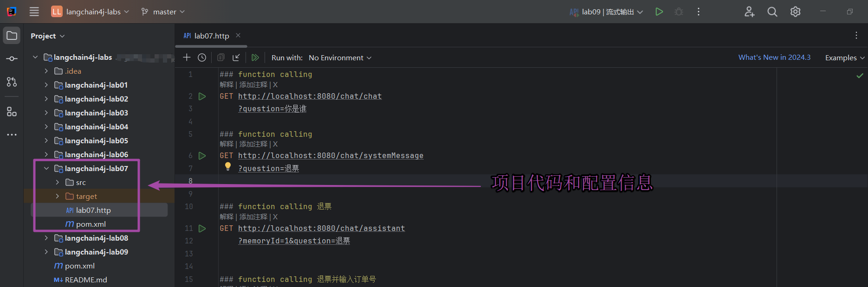Expand the .idea folder
Viewport: 868px width, 287px height.
click(x=46, y=71)
